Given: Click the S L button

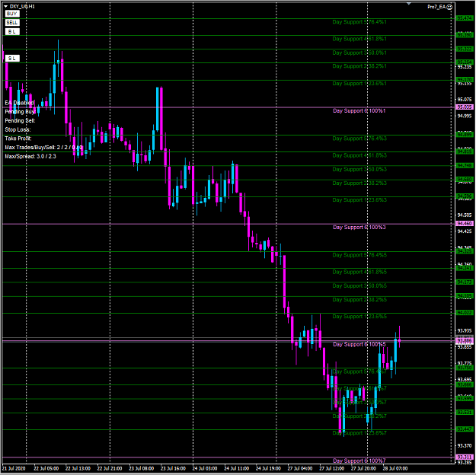Looking at the screenshot, I should [12, 59].
